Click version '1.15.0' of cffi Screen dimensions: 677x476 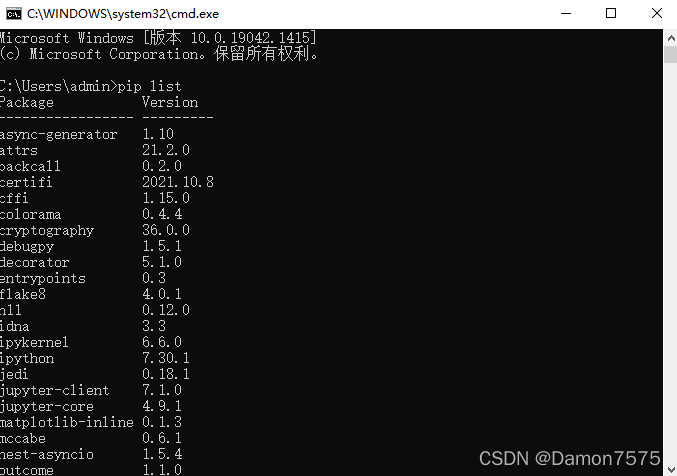point(166,198)
